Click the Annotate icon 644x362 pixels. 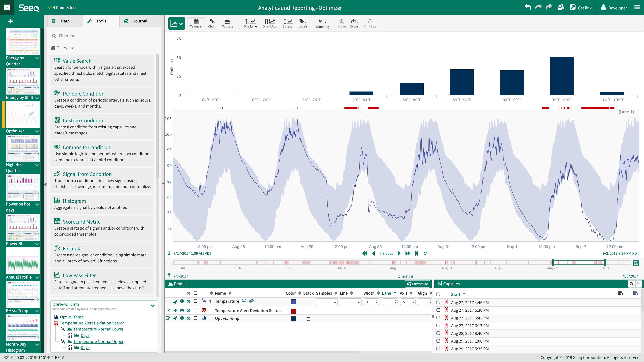[370, 23]
